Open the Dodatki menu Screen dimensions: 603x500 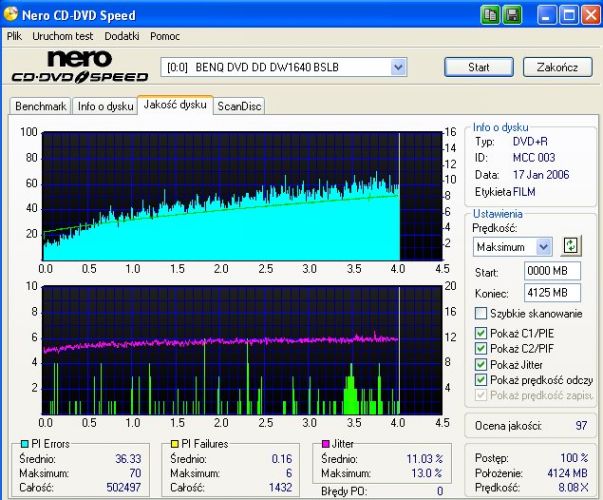(122, 36)
